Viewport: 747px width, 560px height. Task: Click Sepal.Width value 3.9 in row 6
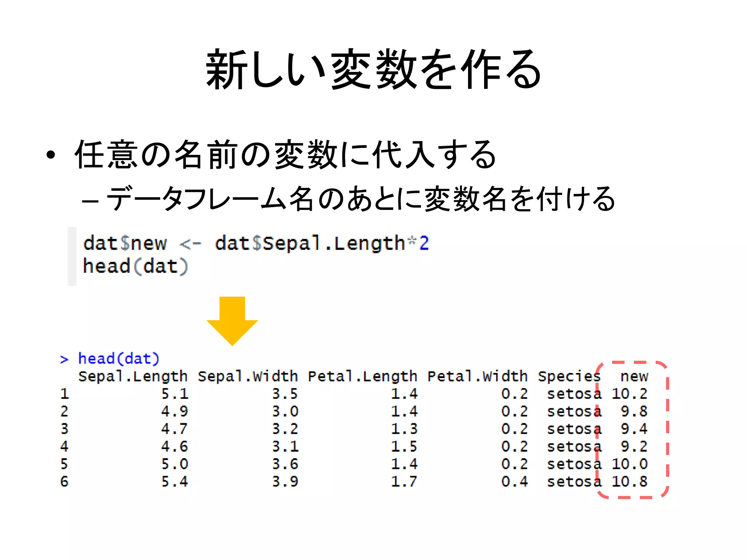click(285, 481)
